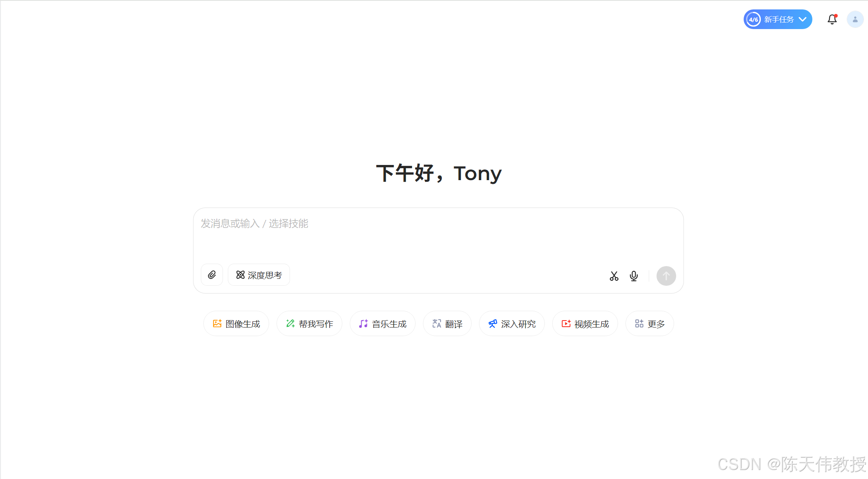Activate the microphone voice input icon
This screenshot has height=479, width=868.
[634, 276]
